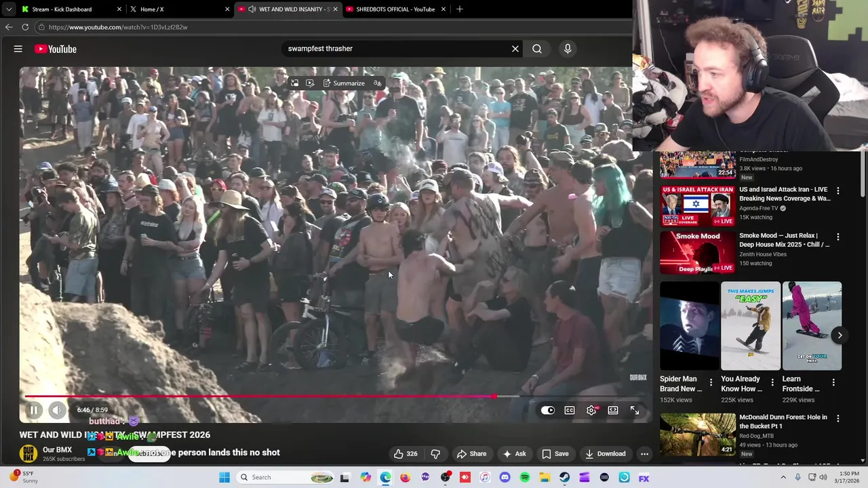Open options for Learn Frontside short
The width and height of the screenshot is (868, 488).
[833, 383]
